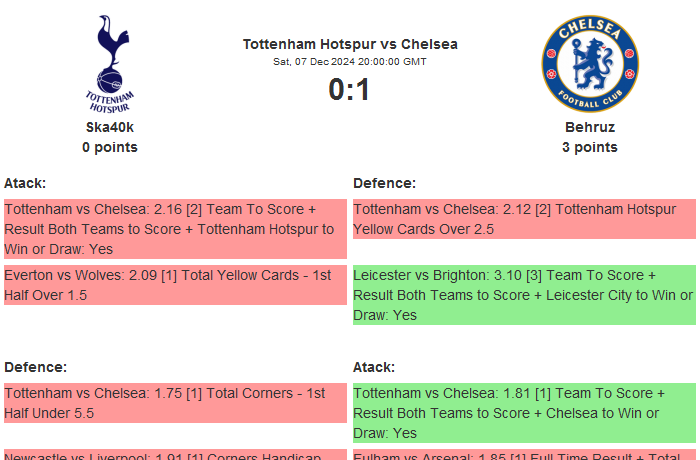Click the 0:1 match score
Image resolution: width=700 pixels, height=460 pixels.
(x=350, y=90)
